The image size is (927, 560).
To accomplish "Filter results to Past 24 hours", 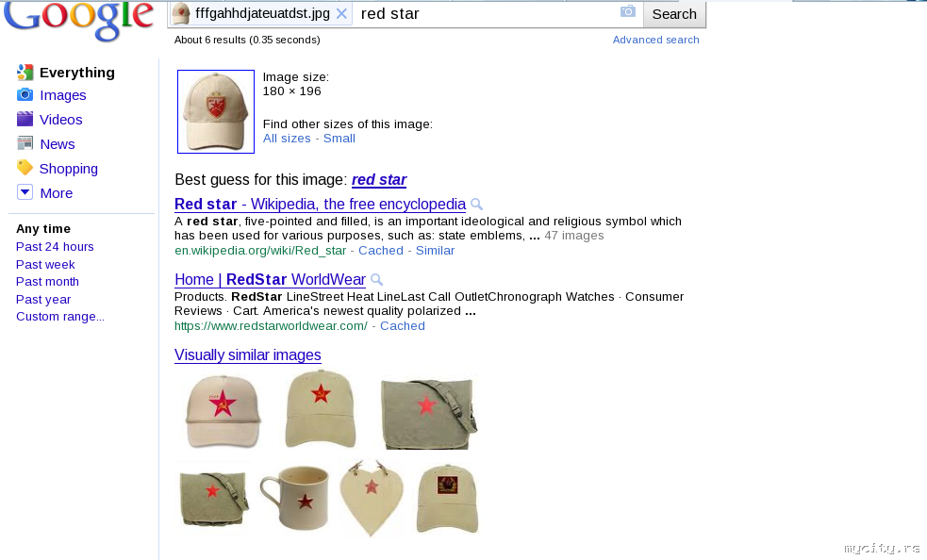I will pos(55,247).
